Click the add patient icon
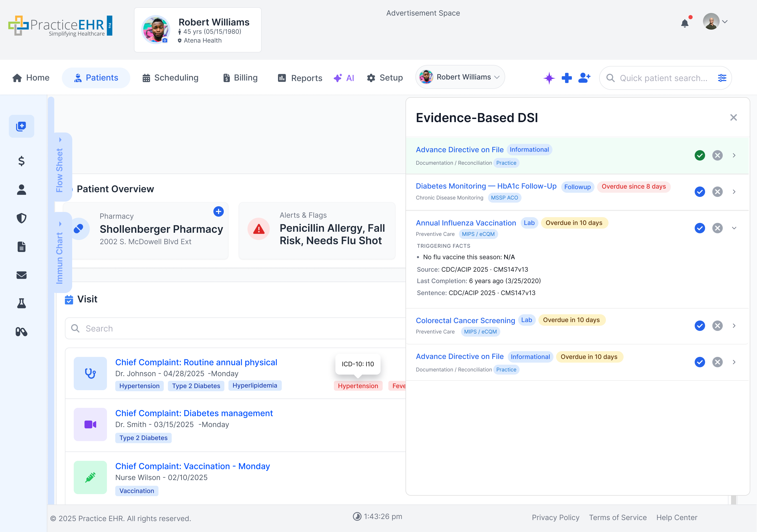 (584, 78)
